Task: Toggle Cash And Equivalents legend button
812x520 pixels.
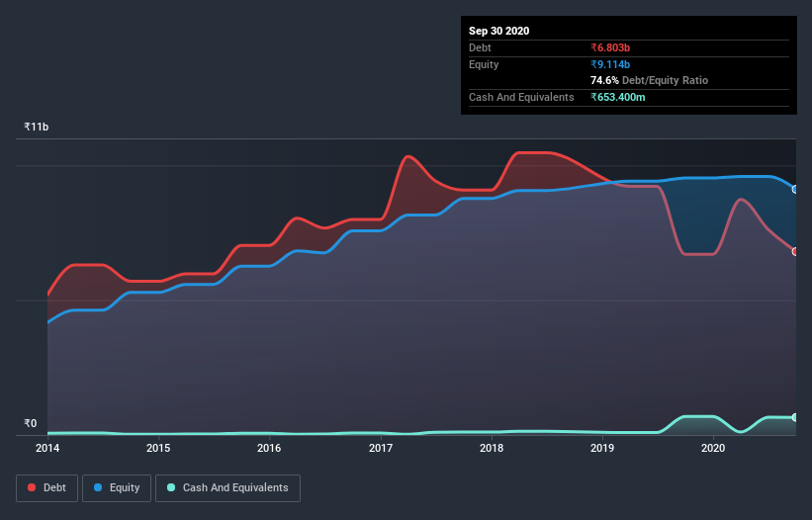Action: [227, 488]
